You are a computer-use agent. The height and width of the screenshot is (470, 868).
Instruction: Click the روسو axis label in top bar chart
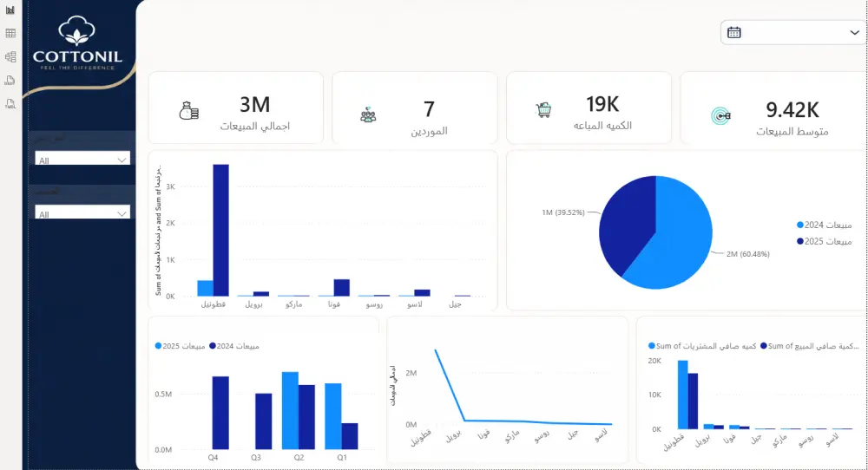tap(374, 304)
